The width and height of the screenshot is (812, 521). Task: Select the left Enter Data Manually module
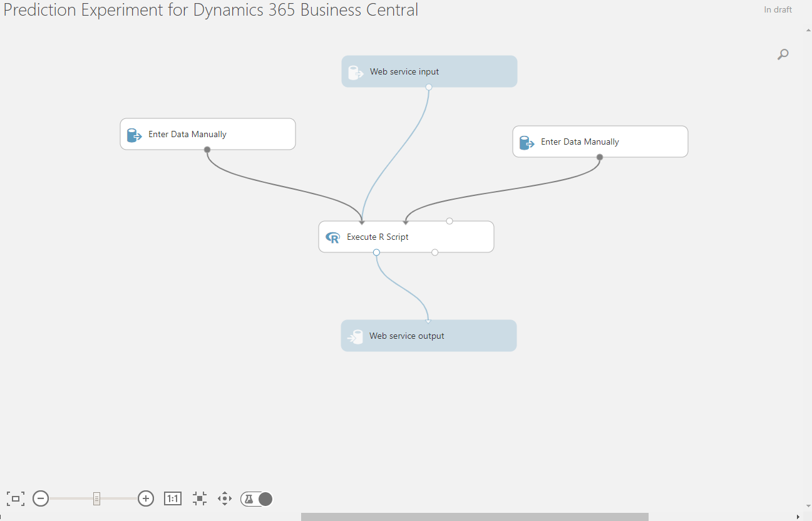tap(208, 134)
